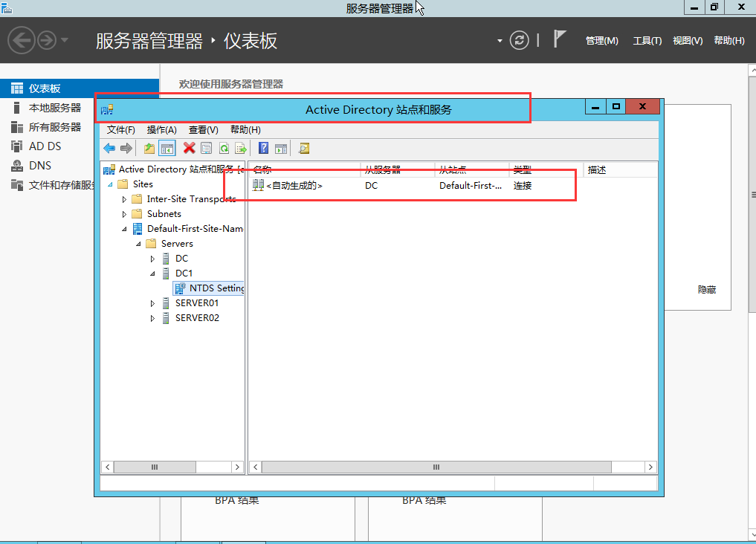
Task: Select the DC1 server in tree
Action: 177,273
